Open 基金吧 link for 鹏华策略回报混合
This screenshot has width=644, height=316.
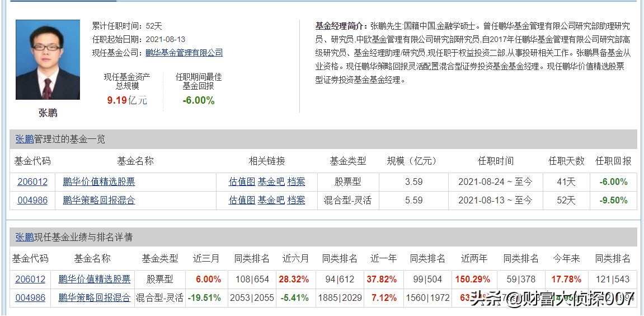click(271, 201)
